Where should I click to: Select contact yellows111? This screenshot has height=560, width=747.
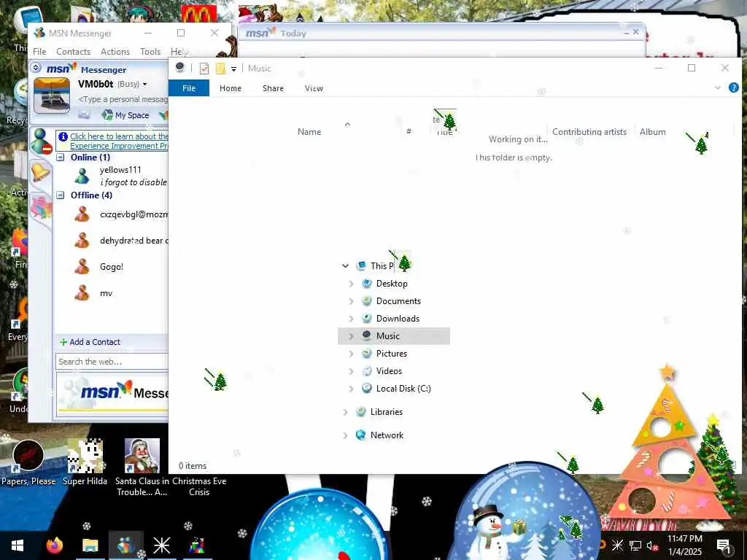point(120,170)
